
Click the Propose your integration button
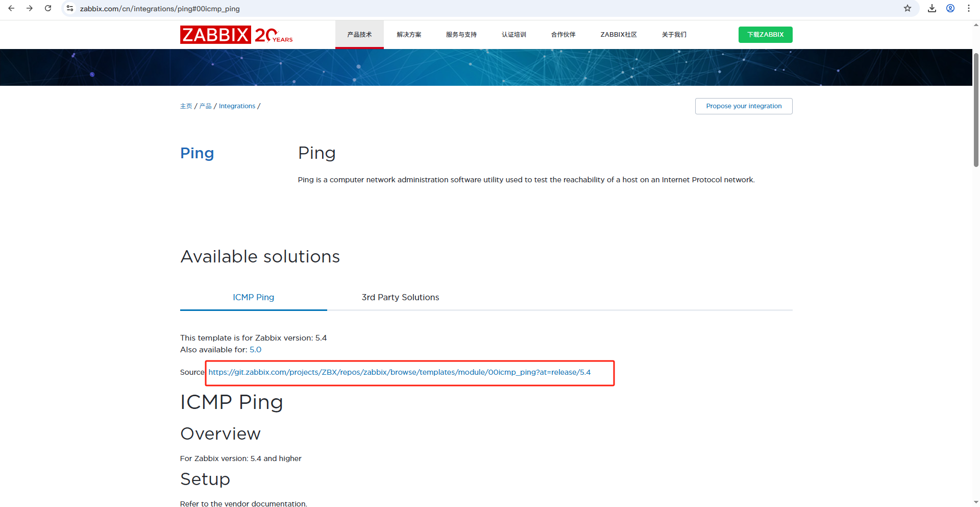(x=743, y=106)
